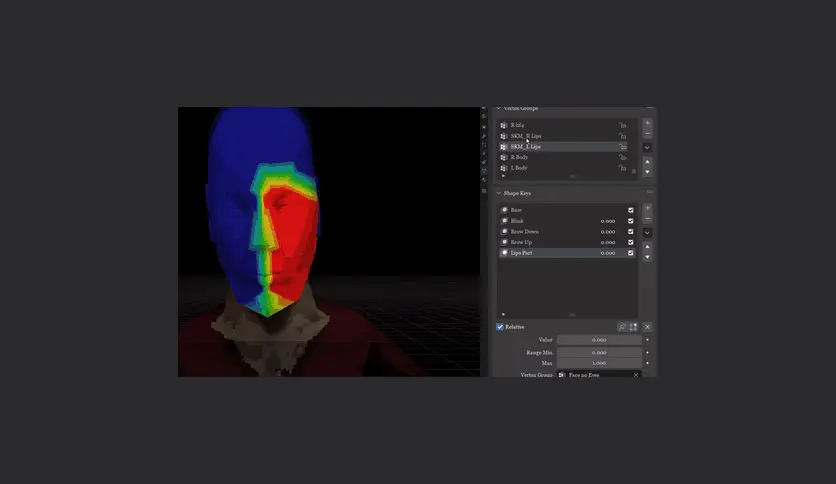
Task: Open vertex group specials dropdown menu
Action: point(647,148)
